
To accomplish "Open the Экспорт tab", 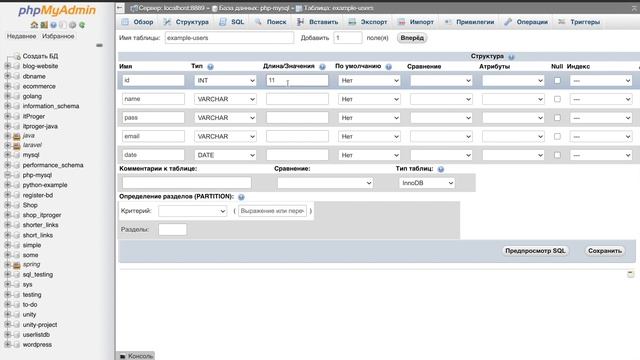I will (x=368, y=22).
